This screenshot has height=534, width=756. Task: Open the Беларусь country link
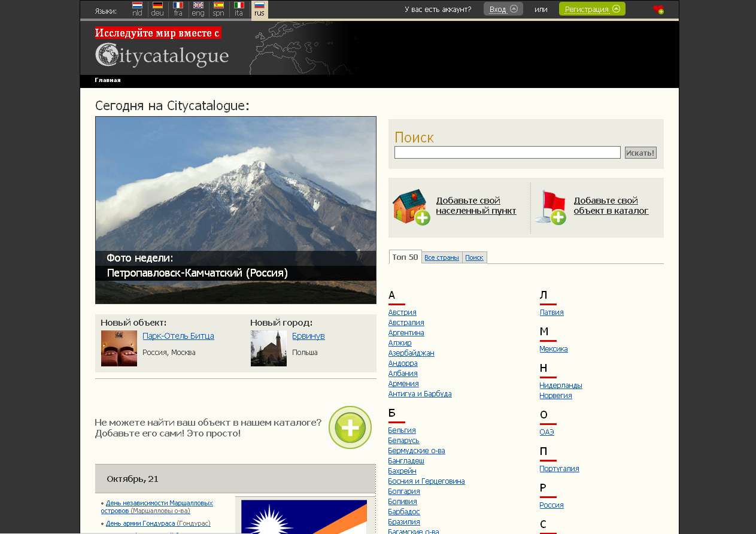pos(403,441)
